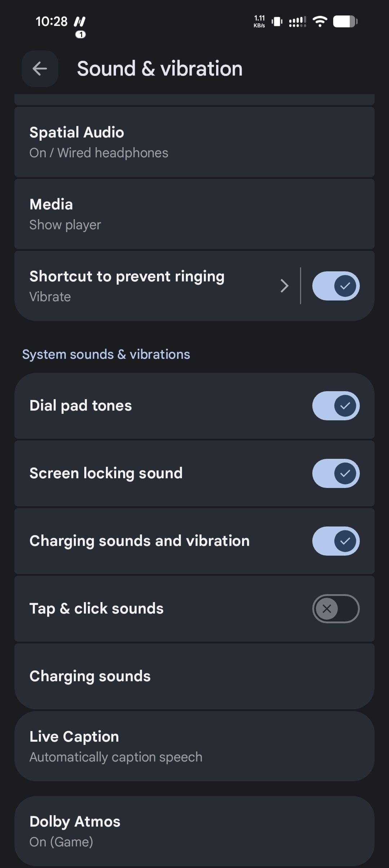Open Live Caption settings
This screenshot has height=868, width=389.
[x=194, y=746]
